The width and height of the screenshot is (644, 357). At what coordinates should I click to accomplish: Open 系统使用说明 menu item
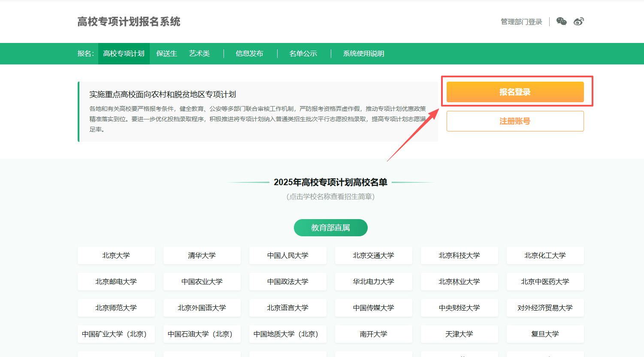(x=363, y=54)
